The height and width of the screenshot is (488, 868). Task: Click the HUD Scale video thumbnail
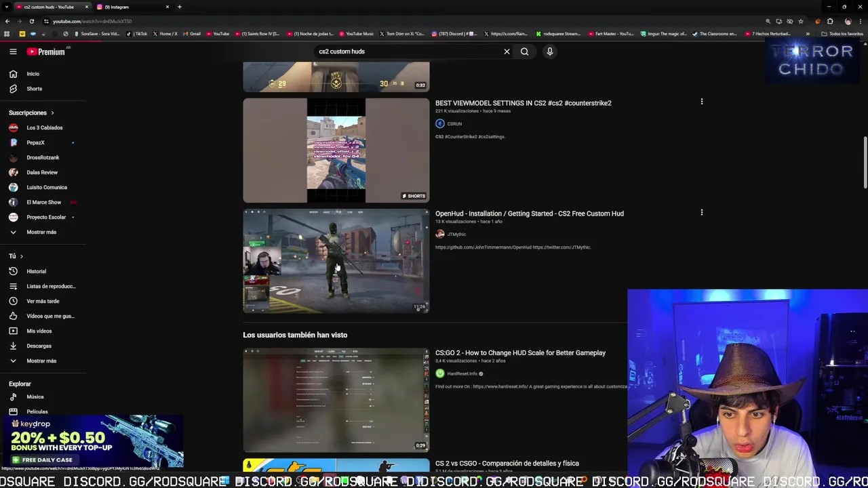pos(336,401)
